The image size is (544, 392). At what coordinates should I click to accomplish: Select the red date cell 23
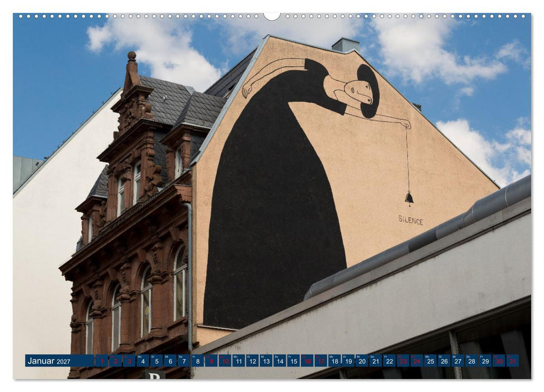click(x=403, y=361)
